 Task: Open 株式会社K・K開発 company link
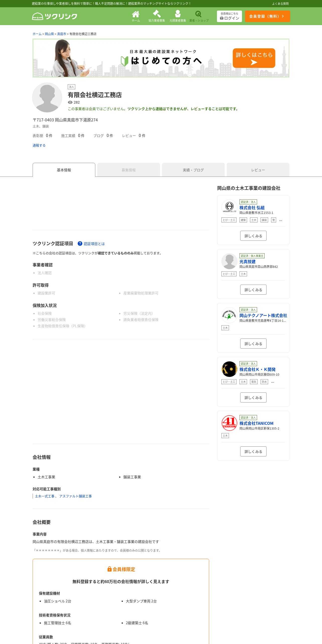258,369
